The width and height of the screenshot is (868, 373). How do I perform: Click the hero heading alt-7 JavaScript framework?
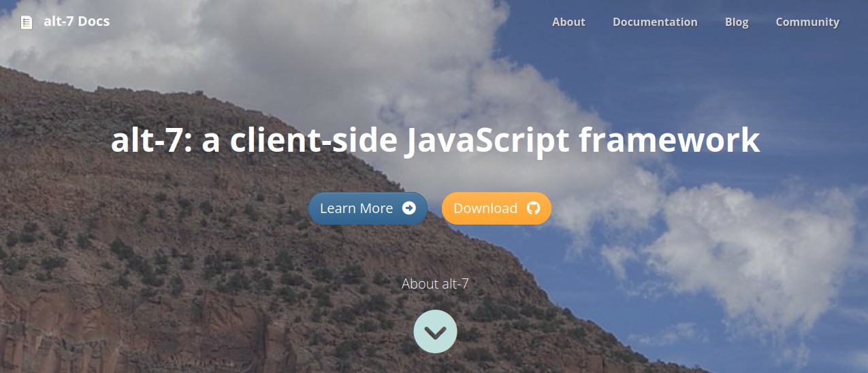435,140
